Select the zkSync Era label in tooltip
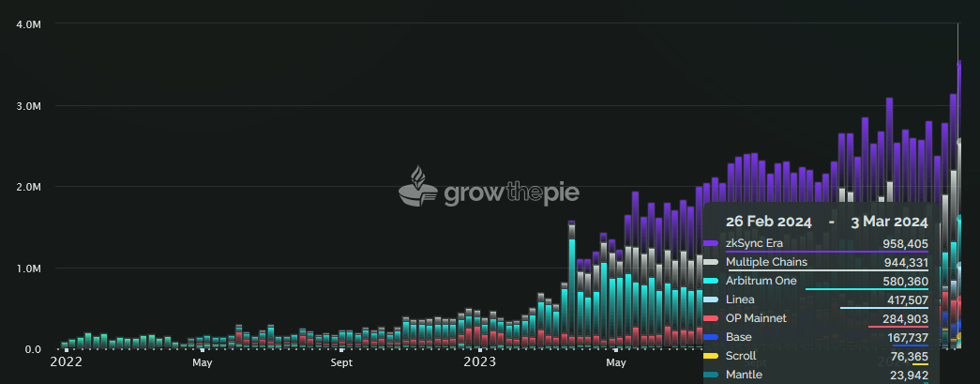Screen dimensions: 980x384 [x=754, y=243]
